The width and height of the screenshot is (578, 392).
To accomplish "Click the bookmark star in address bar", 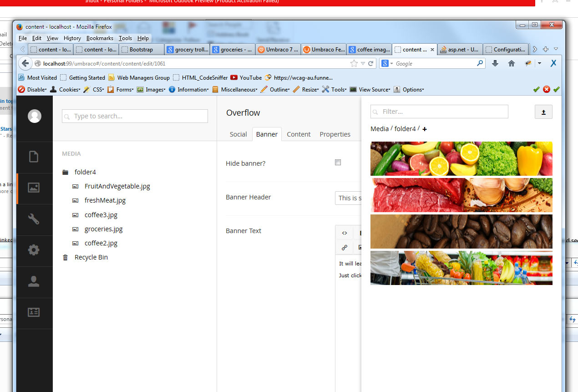I will pyautogui.click(x=354, y=64).
